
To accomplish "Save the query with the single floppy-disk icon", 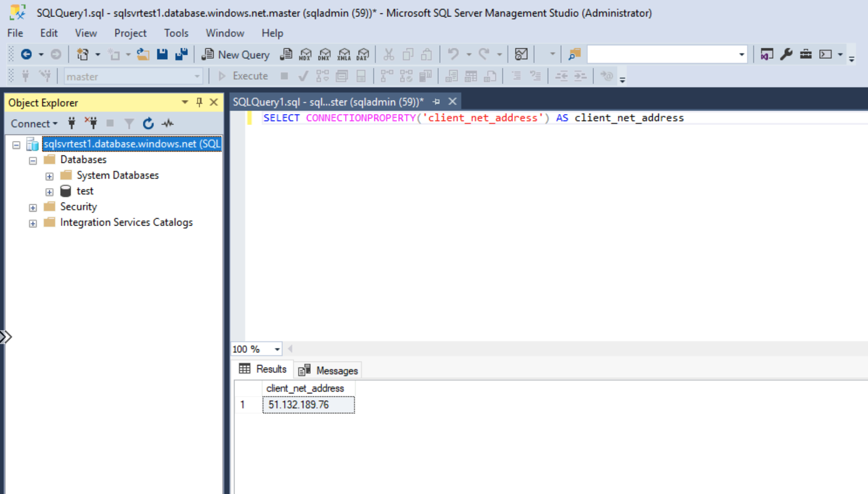I will pos(162,54).
